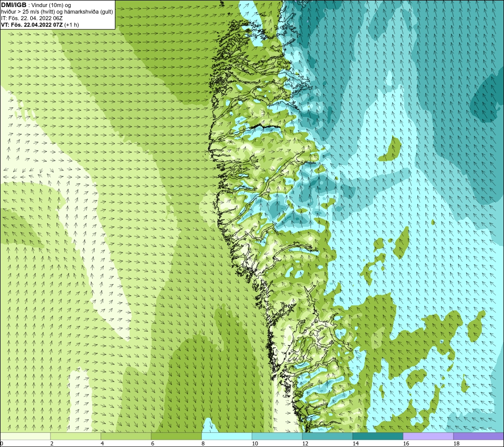Click the legend scale label "8"
This screenshot has width=504, height=447.
(x=203, y=444)
